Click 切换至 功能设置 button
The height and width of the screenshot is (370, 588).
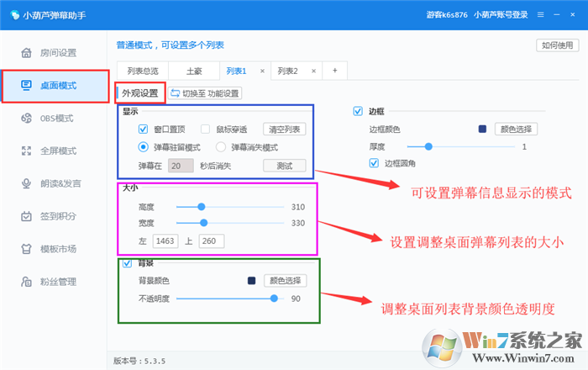click(205, 93)
